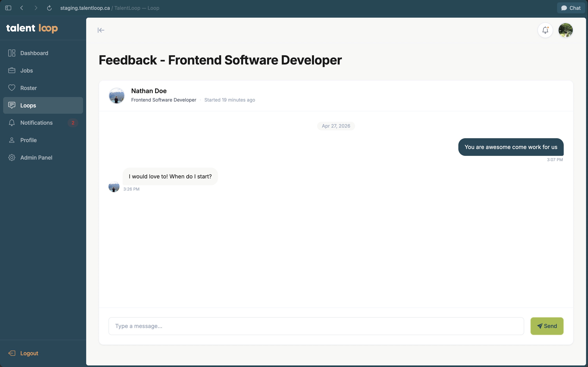The height and width of the screenshot is (367, 588).
Task: Click the browser reload icon
Action: coord(49,8)
